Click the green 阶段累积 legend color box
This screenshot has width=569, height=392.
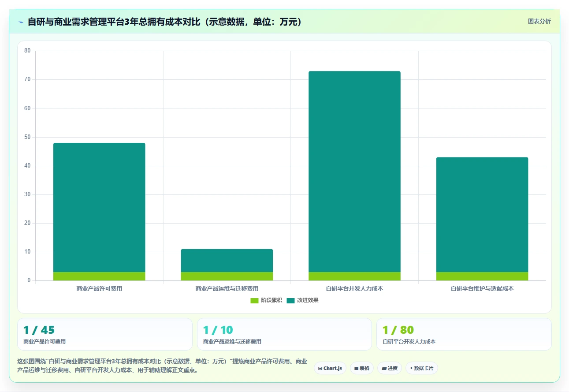[x=254, y=300]
